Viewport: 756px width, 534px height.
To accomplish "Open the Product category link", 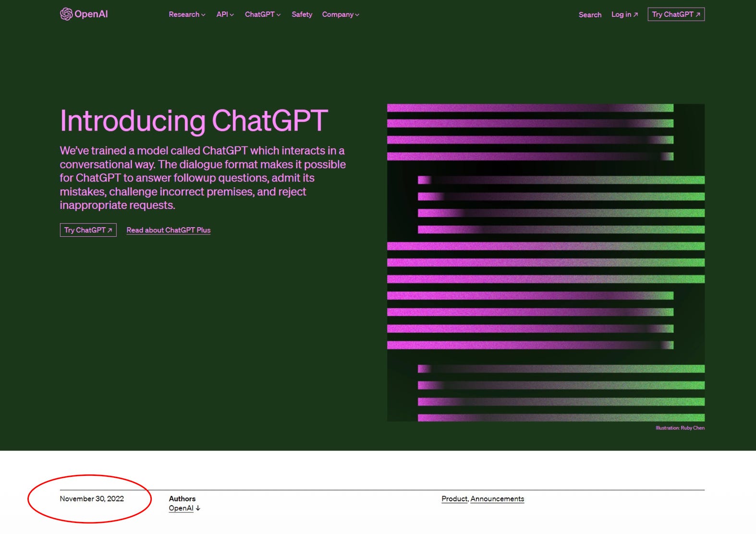I will [454, 498].
